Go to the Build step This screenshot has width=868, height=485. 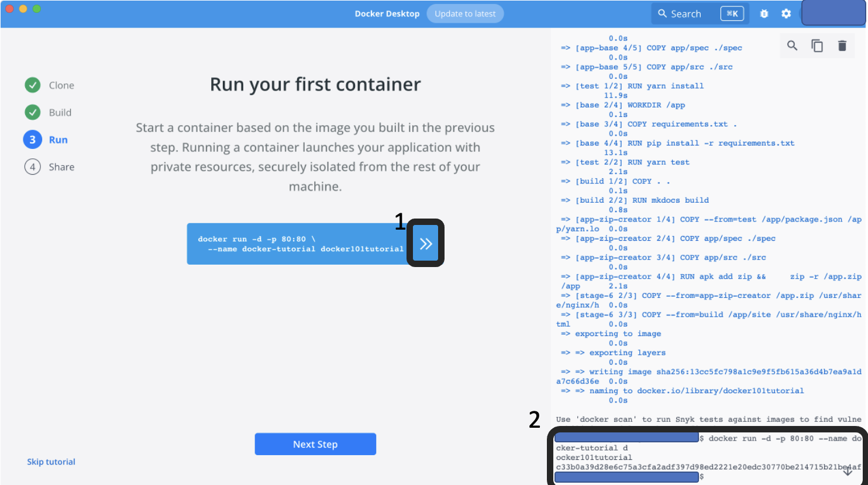pyautogui.click(x=60, y=112)
